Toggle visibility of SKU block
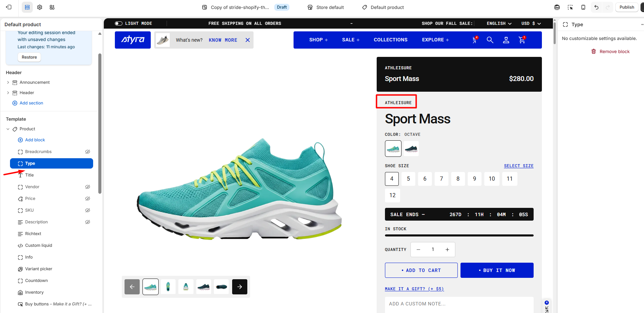Image resolution: width=644 pixels, height=313 pixels. (88, 210)
